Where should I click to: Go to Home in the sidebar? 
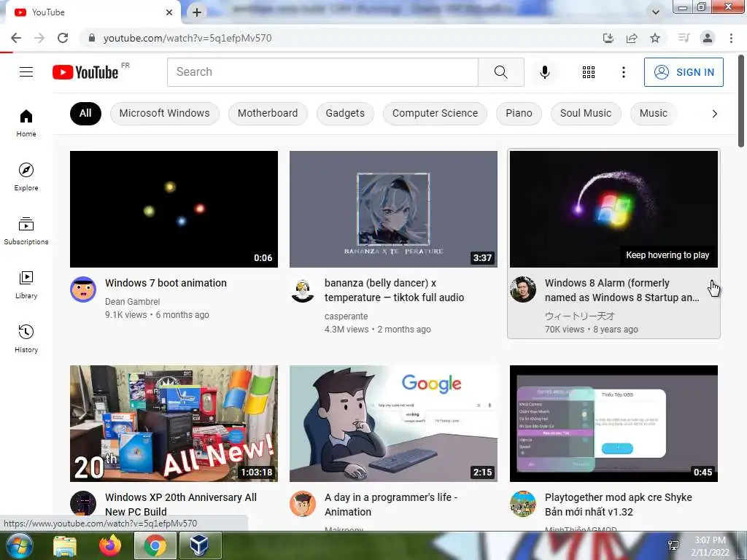(x=26, y=122)
